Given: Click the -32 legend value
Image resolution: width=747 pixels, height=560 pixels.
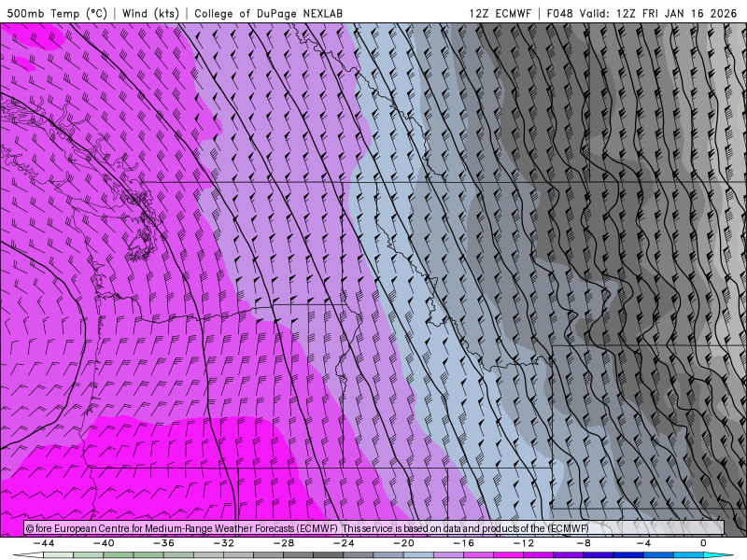Looking at the screenshot, I should (x=223, y=543).
